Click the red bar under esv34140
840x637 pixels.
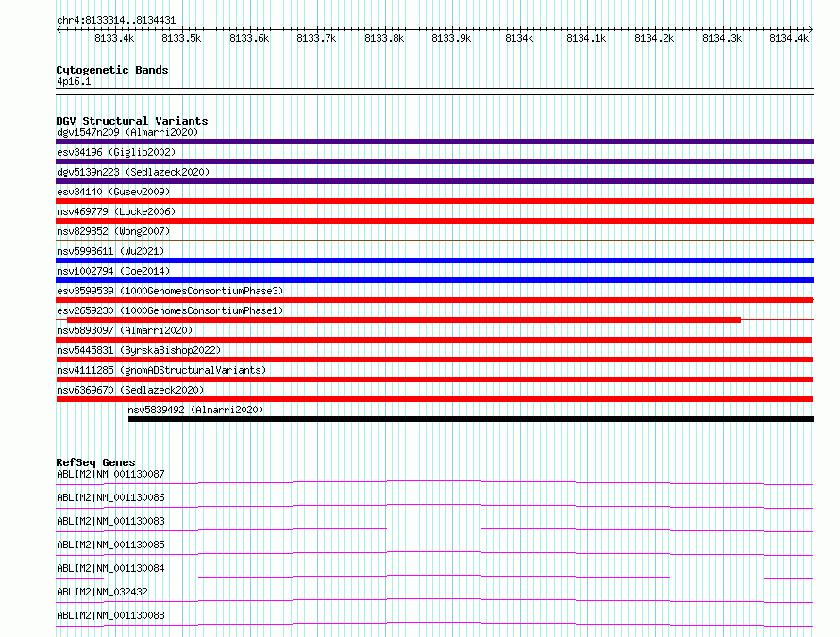(434, 201)
